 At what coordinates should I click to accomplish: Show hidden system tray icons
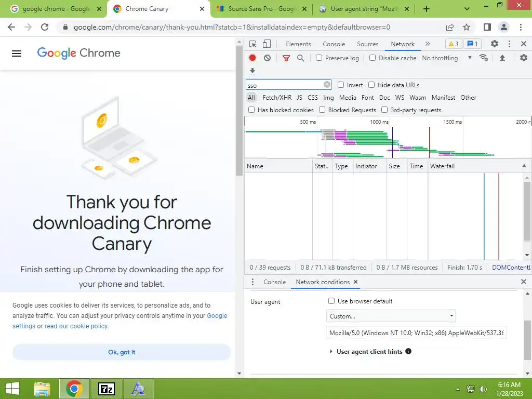pos(458,389)
